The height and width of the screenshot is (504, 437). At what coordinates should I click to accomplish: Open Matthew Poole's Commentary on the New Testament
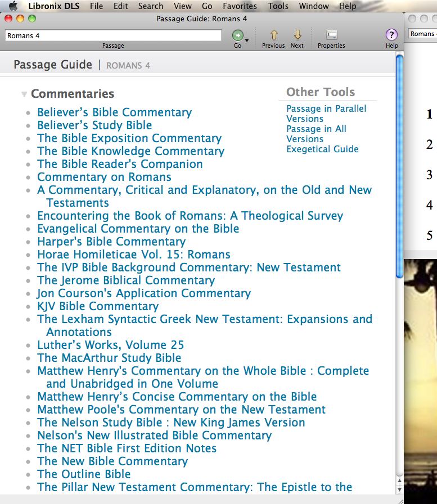coord(182,410)
